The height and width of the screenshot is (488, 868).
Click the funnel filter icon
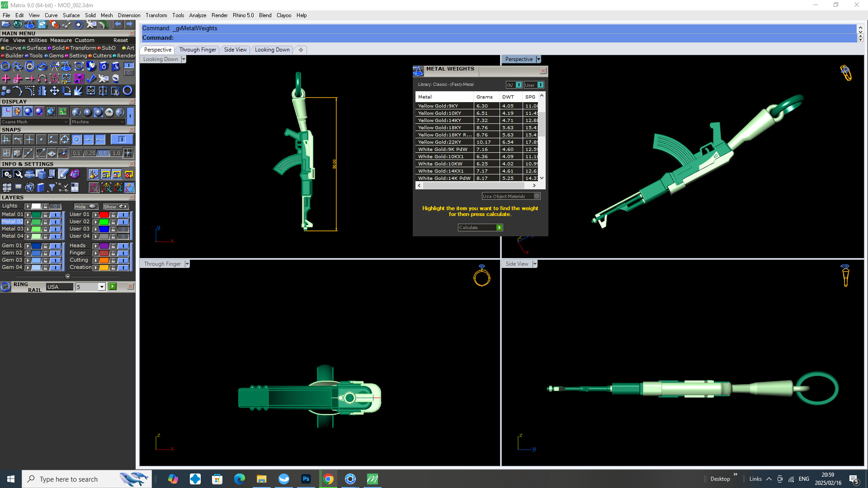[52, 187]
